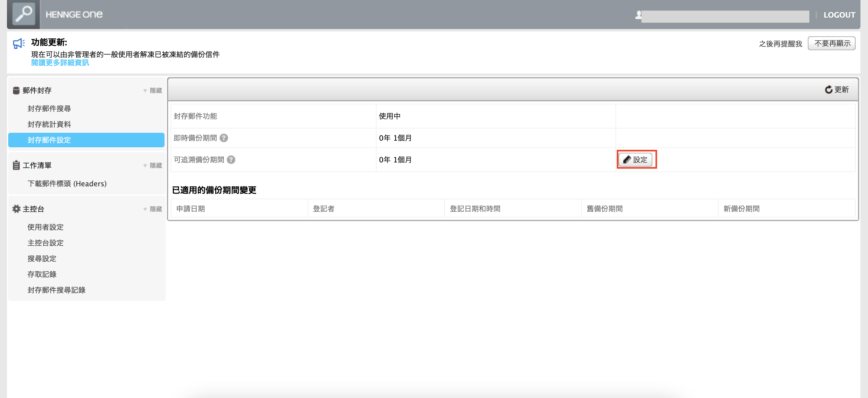Click the 可追溯備份期間 label

[199, 160]
